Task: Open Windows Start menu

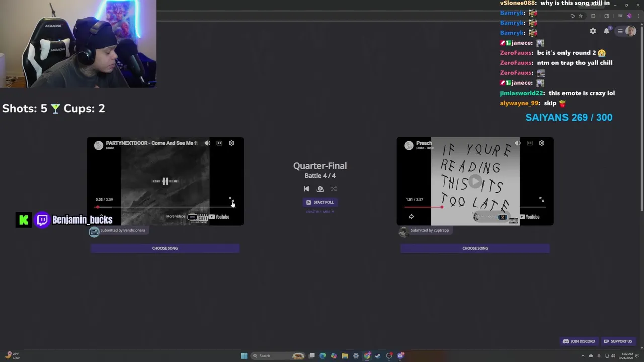Action: pyautogui.click(x=244, y=356)
